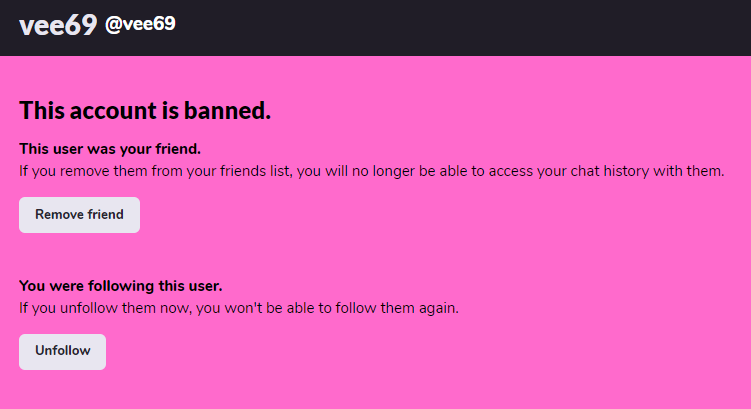Viewport: 751px width, 409px height.
Task: Click the Remove friend button
Action: point(79,215)
